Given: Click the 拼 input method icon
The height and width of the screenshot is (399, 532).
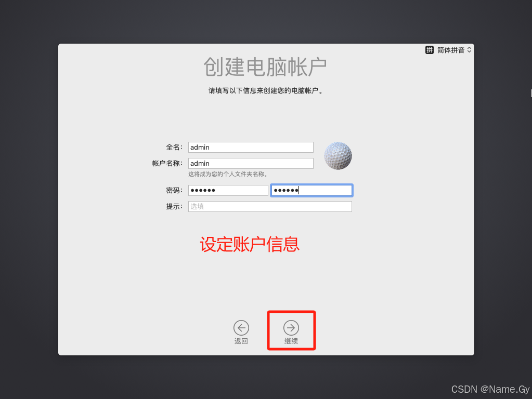Looking at the screenshot, I should coord(429,50).
